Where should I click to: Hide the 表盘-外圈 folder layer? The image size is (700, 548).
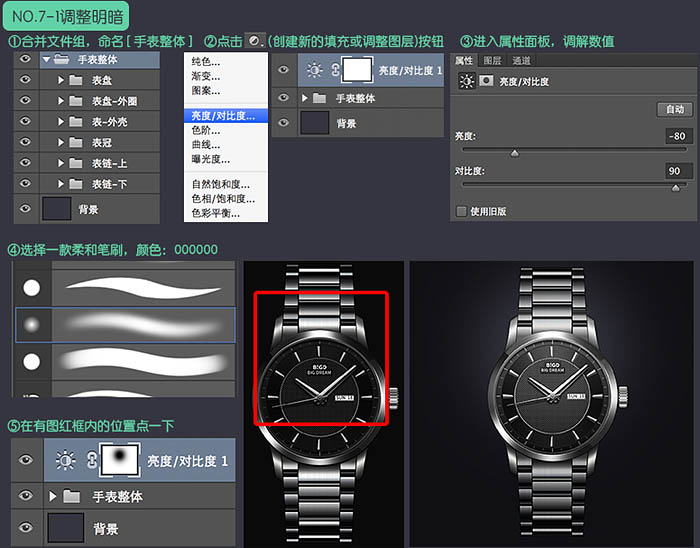click(25, 100)
